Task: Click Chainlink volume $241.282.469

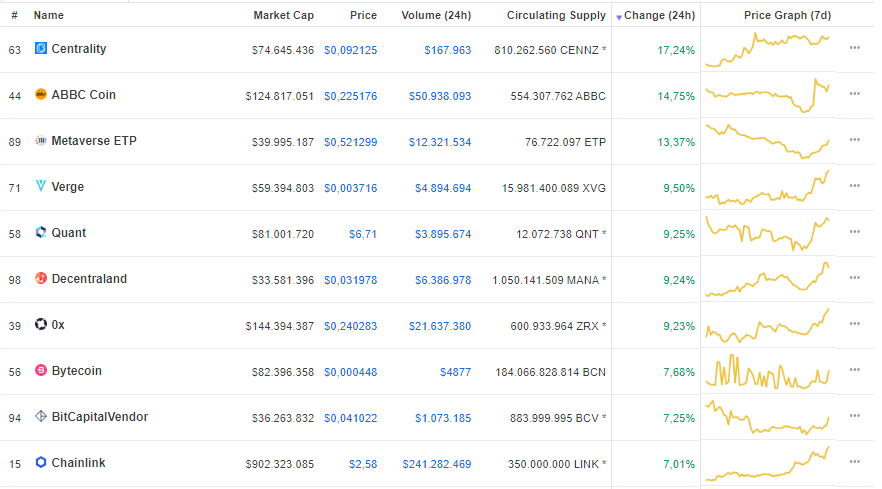Action: [x=436, y=464]
